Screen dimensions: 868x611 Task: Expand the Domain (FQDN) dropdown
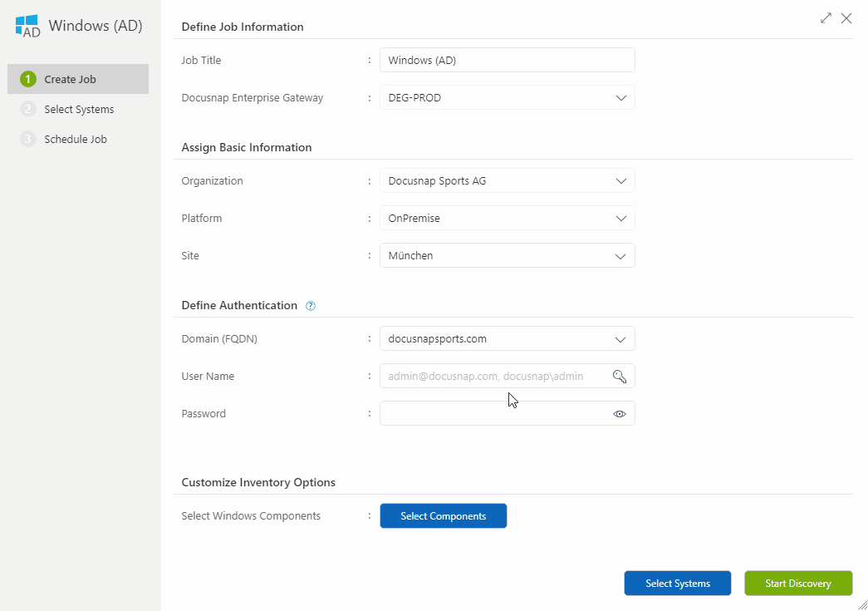click(x=620, y=338)
